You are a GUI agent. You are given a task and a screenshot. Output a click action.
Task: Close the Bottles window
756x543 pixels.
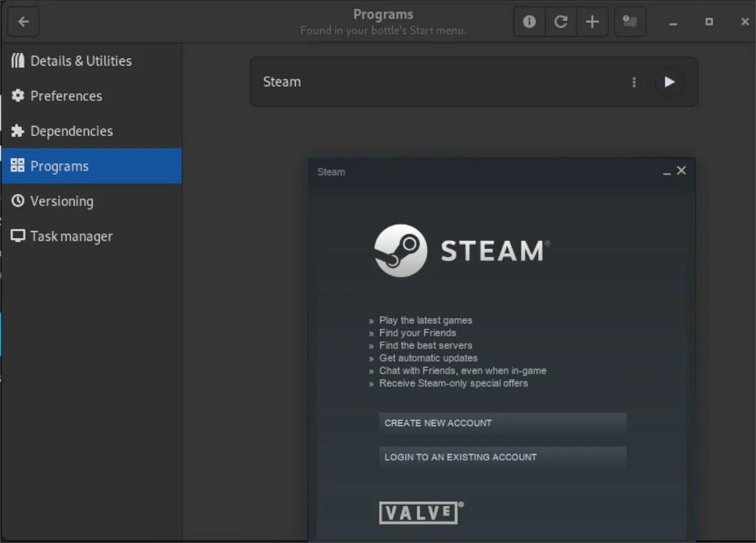(x=745, y=22)
